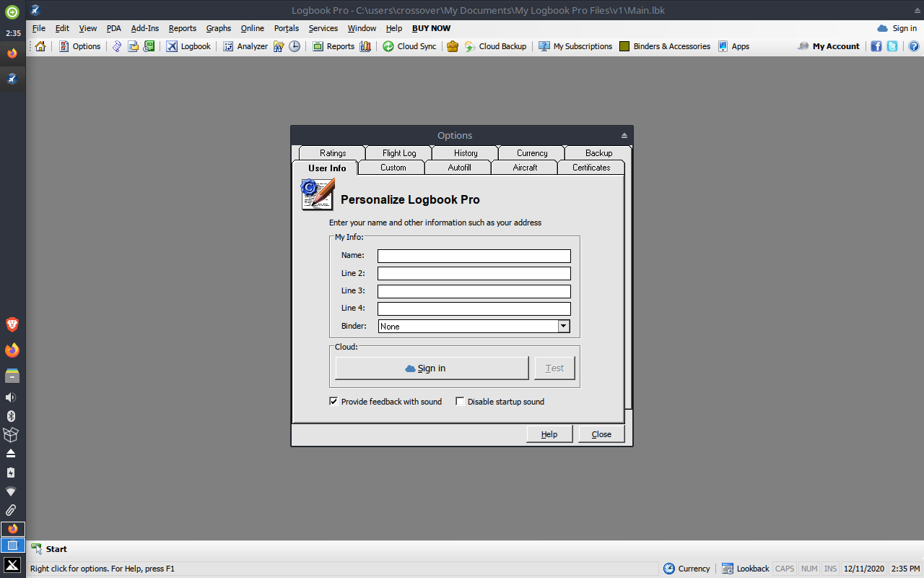Viewport: 924px width, 578px height.
Task: Open the File menu
Action: click(39, 28)
